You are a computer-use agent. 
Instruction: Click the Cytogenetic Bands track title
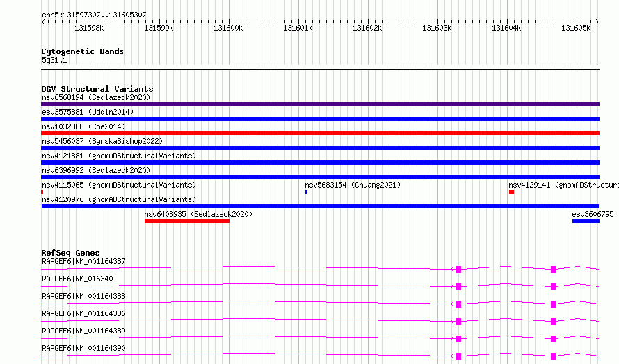pyautogui.click(x=83, y=51)
